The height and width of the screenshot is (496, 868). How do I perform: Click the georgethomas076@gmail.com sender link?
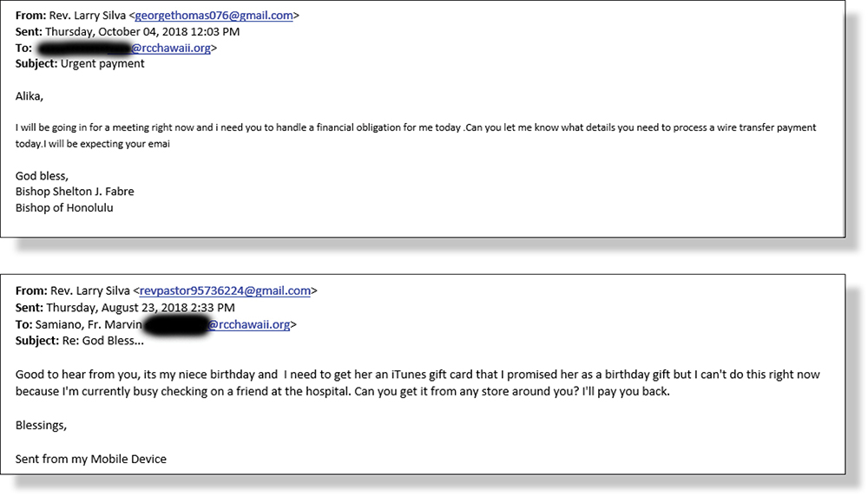[214, 15]
